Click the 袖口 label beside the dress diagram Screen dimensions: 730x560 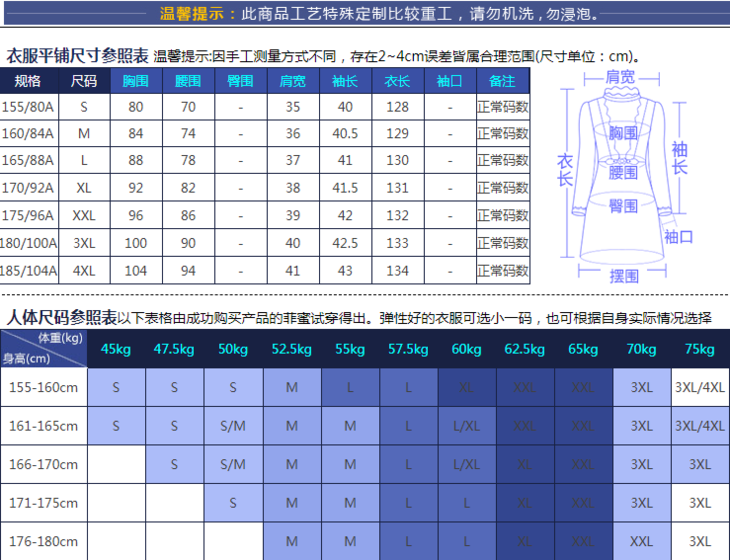click(679, 236)
